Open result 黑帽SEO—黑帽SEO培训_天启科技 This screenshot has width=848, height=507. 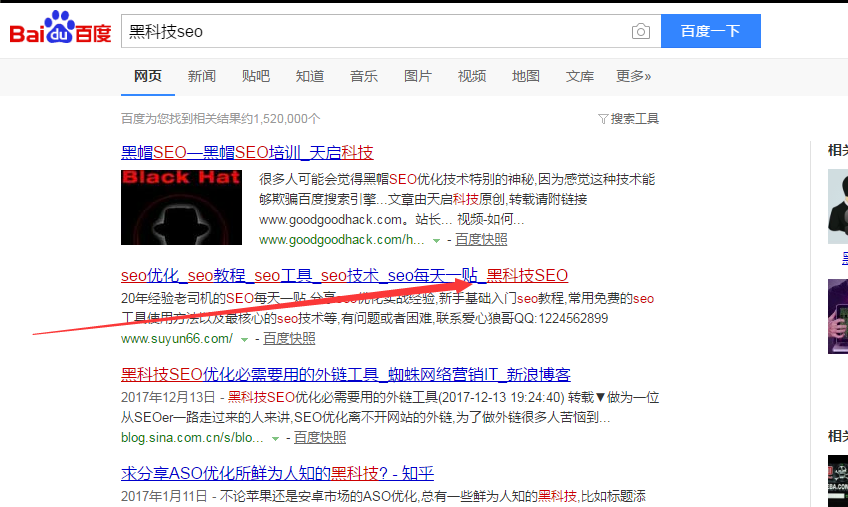247,153
